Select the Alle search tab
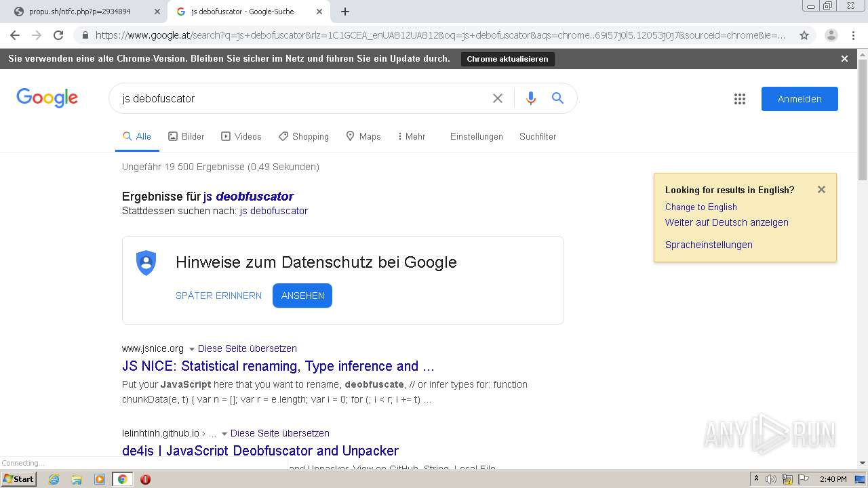Viewport: 868px width, 488px height. pos(137,136)
